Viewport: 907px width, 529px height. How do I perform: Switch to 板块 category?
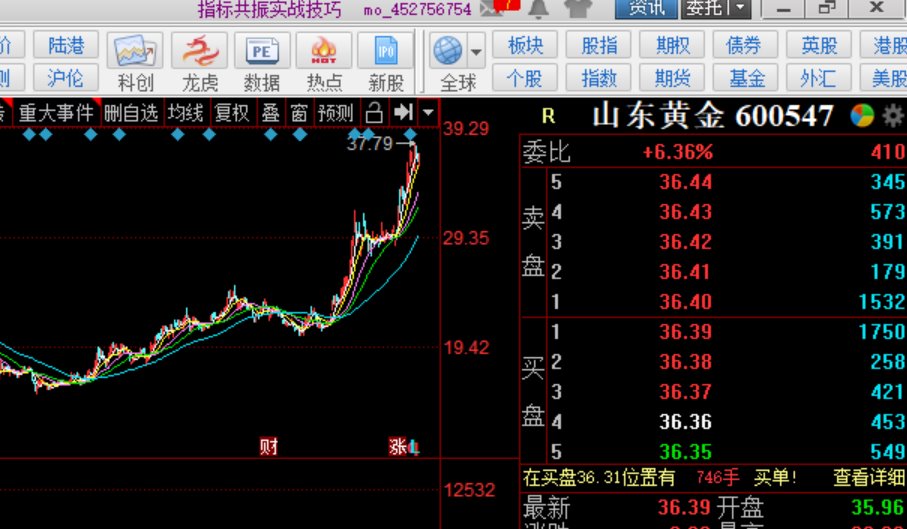(x=525, y=45)
